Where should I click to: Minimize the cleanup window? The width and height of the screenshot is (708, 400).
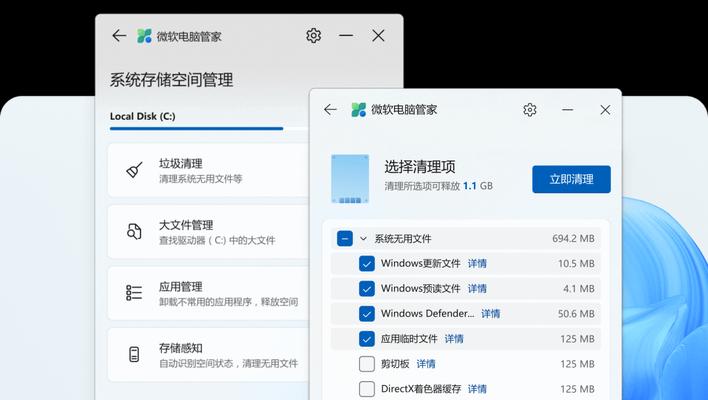568,110
